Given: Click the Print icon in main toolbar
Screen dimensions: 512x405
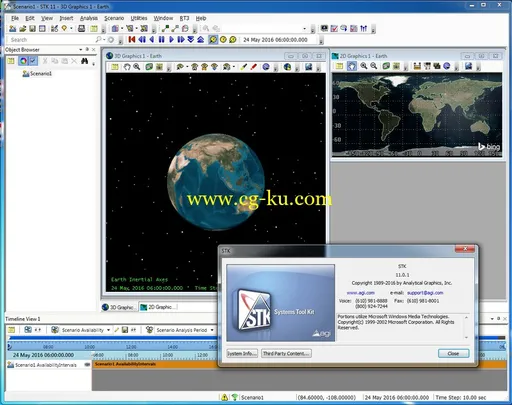Looking at the screenshot, I should [81, 29].
